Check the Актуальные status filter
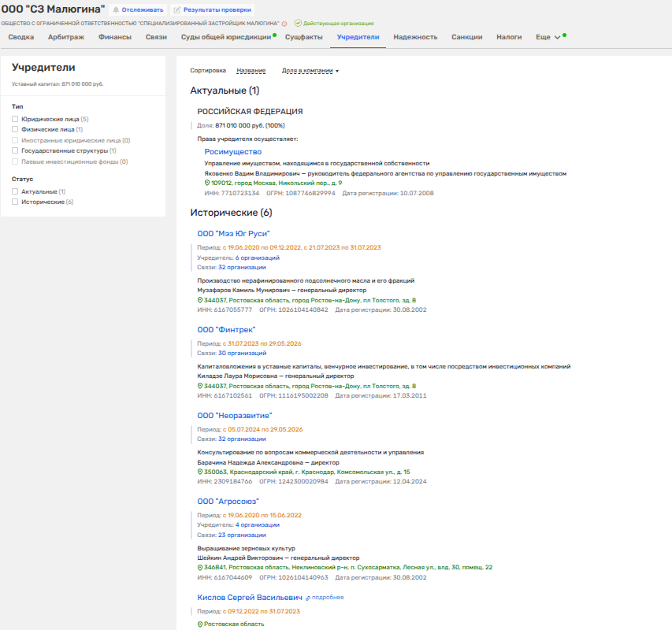The height and width of the screenshot is (630, 672). click(15, 191)
